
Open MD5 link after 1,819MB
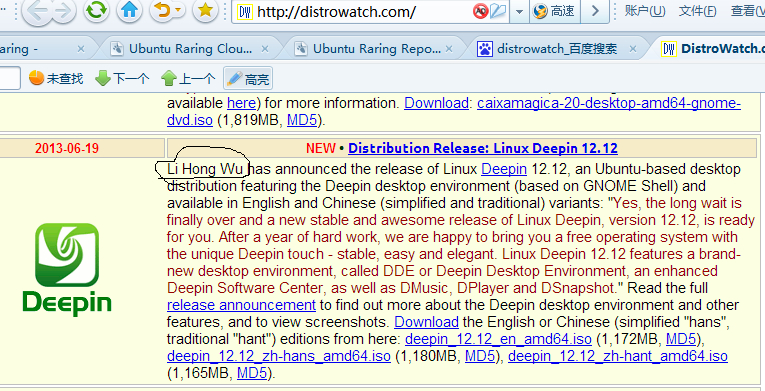tap(302, 120)
